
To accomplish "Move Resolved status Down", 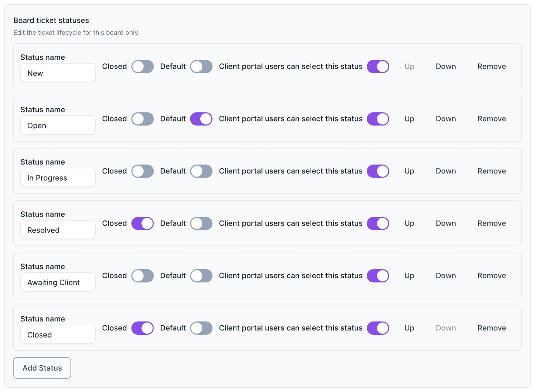I will pyautogui.click(x=446, y=223).
